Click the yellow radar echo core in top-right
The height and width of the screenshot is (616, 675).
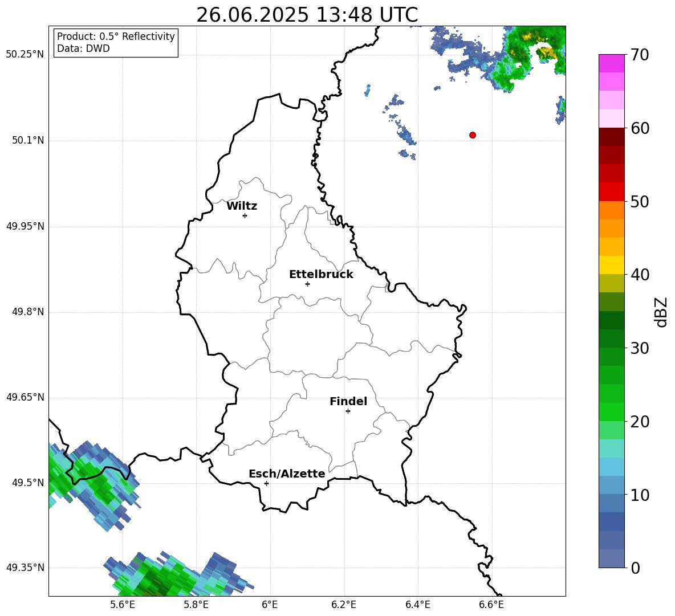click(x=547, y=53)
